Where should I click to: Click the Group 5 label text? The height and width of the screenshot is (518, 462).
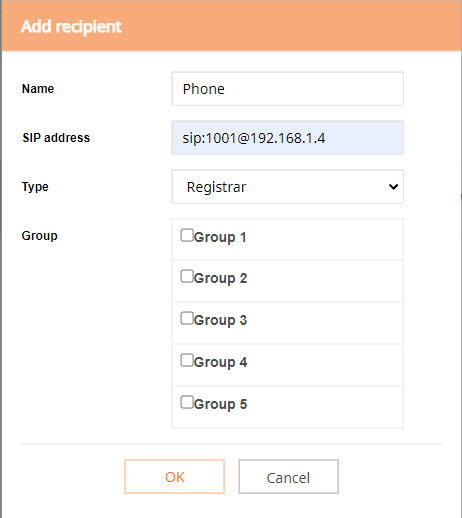[x=220, y=405]
